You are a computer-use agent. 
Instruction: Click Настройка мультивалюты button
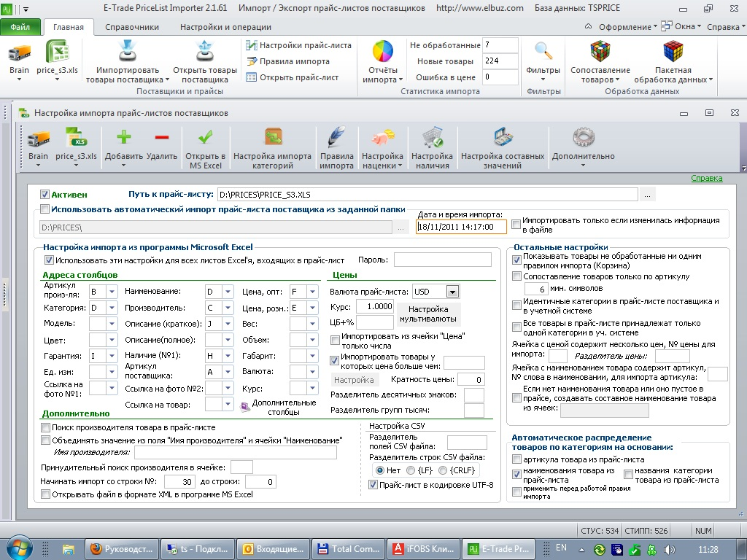pos(428,314)
